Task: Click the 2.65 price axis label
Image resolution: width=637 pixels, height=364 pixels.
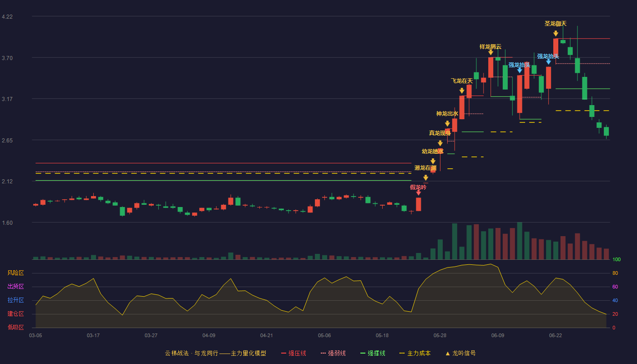Action: 7,141
